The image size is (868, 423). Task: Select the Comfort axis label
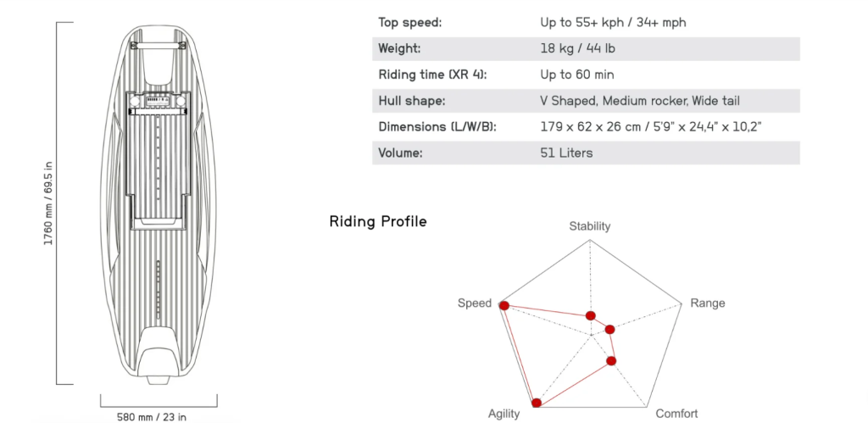[x=676, y=414]
